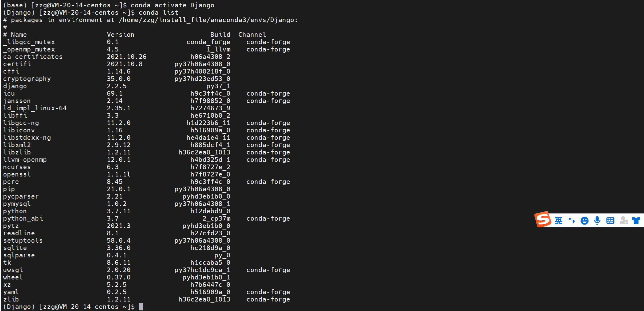Click the grayed user account icon
The image size is (644, 311).
click(623, 221)
